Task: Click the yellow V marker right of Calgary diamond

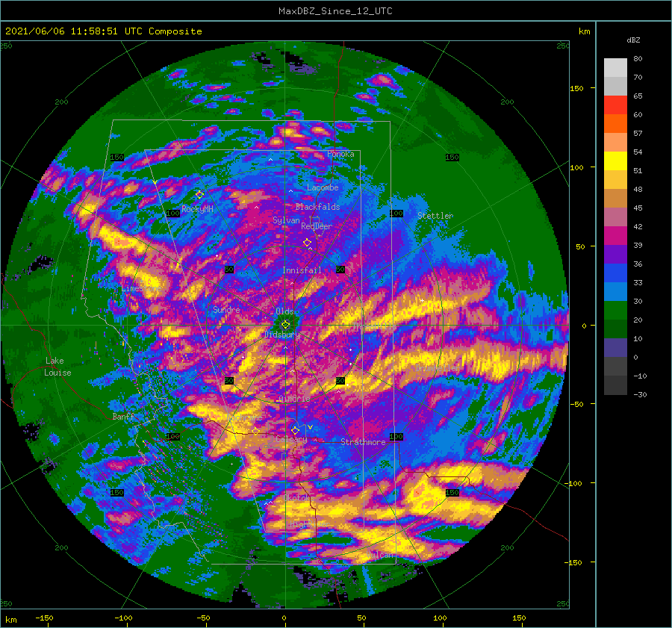Action: tap(311, 427)
